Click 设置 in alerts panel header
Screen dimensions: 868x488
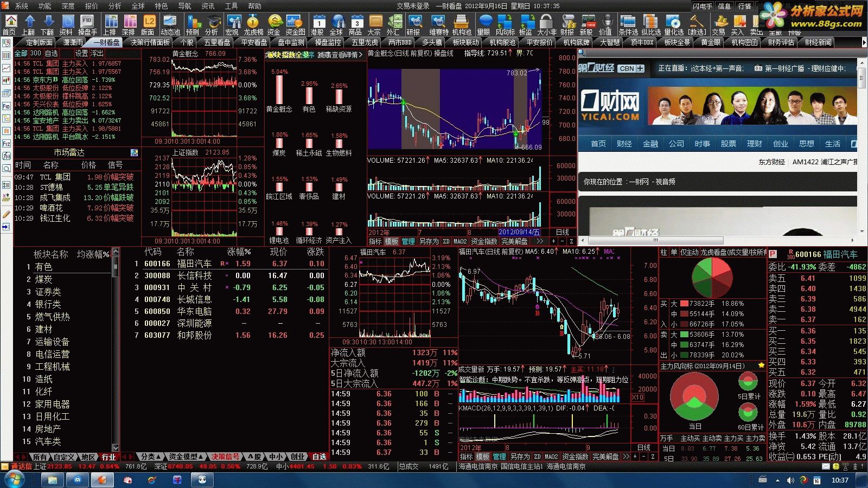tap(82, 53)
